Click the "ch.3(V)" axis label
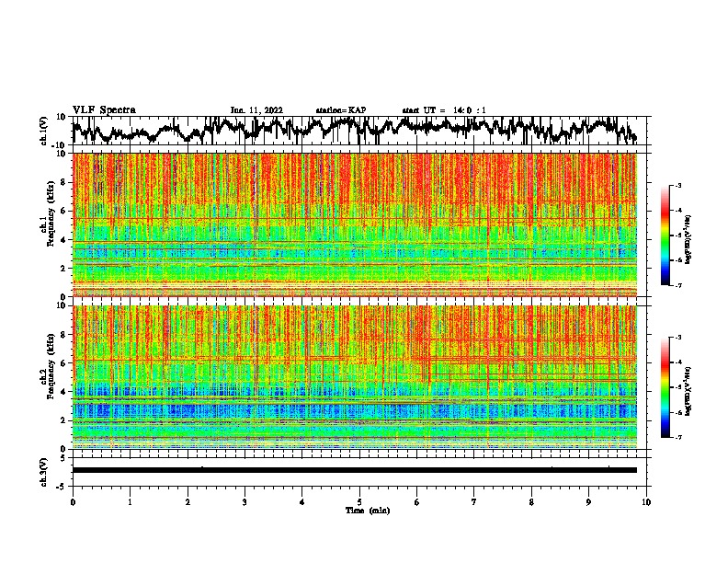The image size is (728, 563). pos(44,472)
